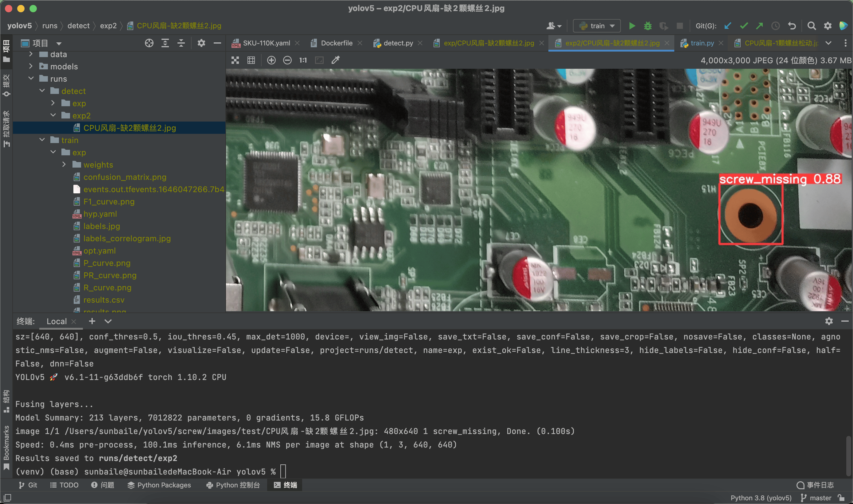Image resolution: width=853 pixels, height=504 pixels.
Task: Open the TODO tool window
Action: [64, 485]
